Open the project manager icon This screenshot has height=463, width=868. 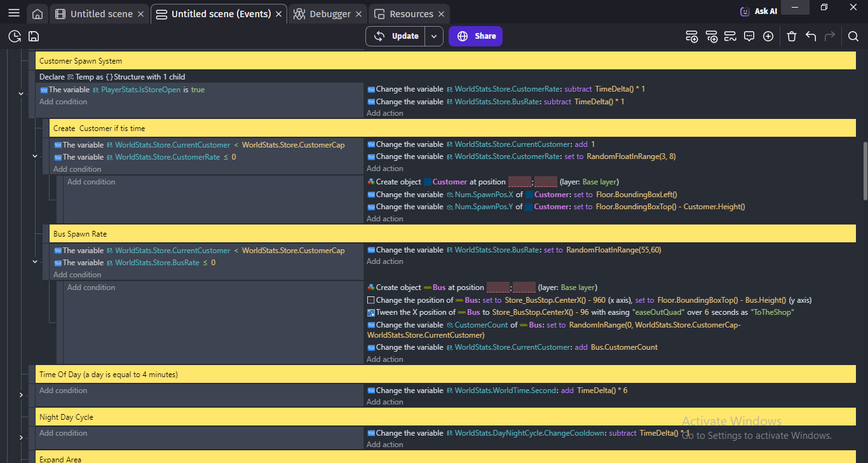pyautogui.click(x=15, y=36)
